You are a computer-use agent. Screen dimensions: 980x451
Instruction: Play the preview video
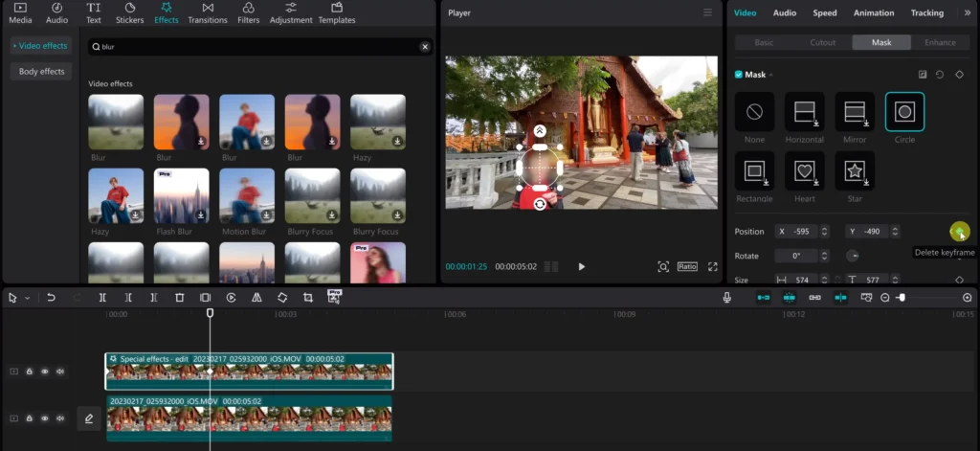click(581, 266)
